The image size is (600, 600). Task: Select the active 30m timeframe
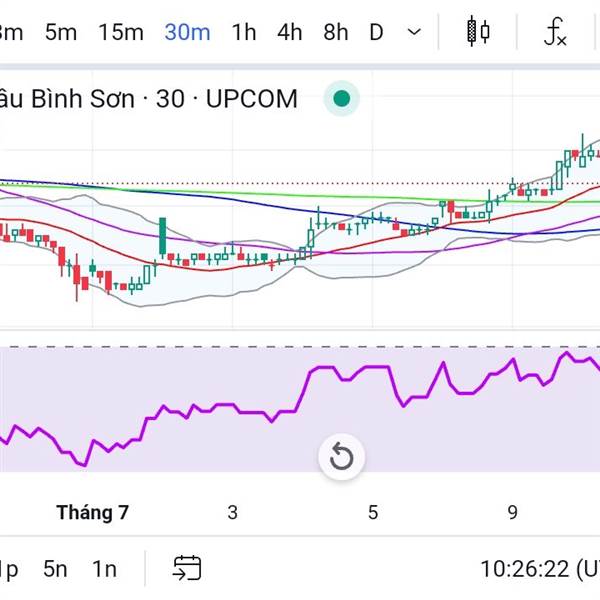pyautogui.click(x=187, y=32)
